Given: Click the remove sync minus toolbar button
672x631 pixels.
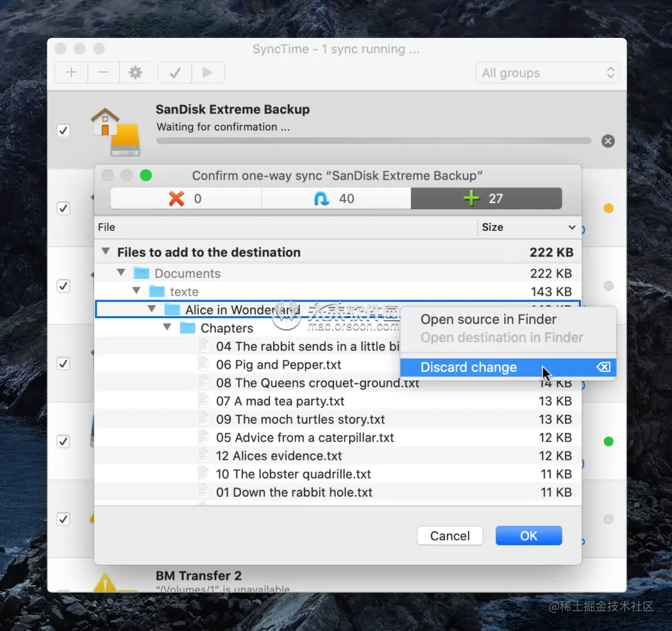Looking at the screenshot, I should tap(103, 72).
